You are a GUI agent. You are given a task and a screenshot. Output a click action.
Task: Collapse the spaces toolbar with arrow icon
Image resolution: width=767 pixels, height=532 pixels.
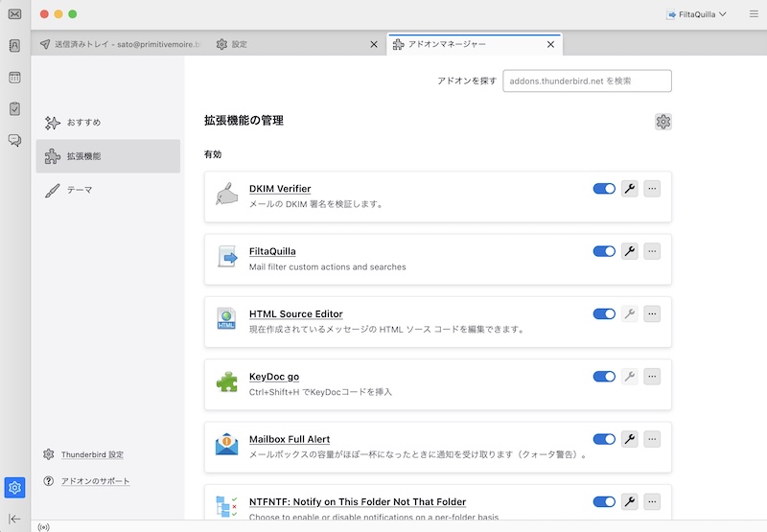point(14,519)
